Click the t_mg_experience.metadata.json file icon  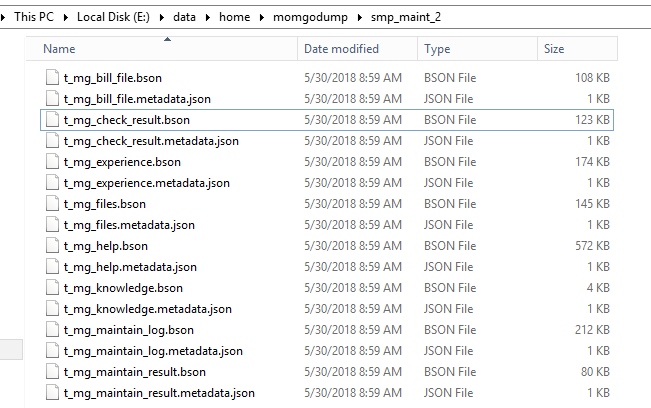pos(52,183)
